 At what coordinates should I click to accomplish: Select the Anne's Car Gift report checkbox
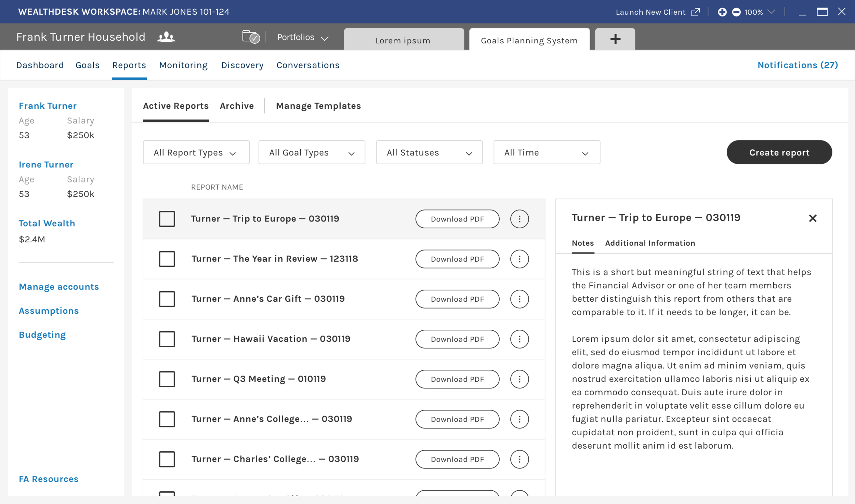(167, 299)
